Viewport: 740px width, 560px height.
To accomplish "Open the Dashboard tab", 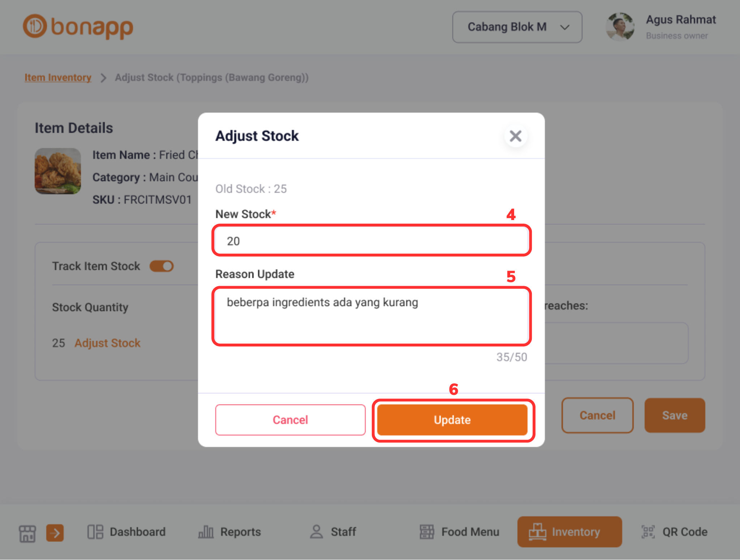I will [x=126, y=532].
